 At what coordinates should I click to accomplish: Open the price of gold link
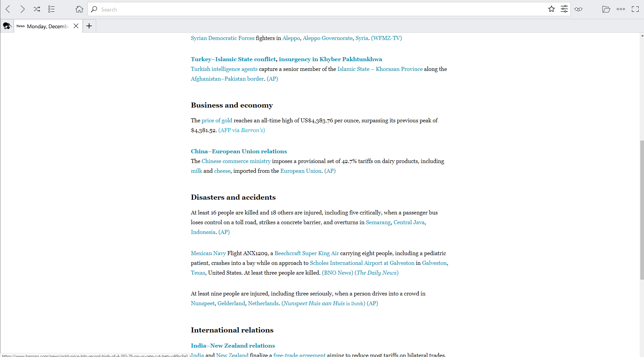point(217,120)
